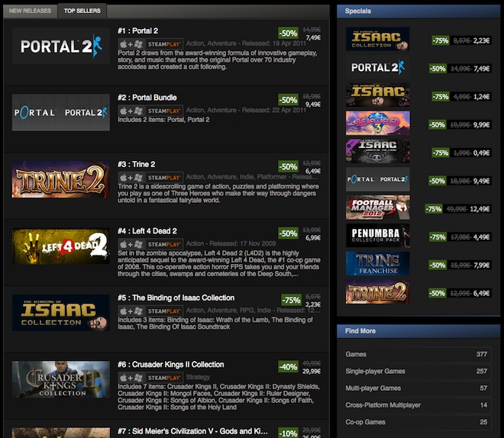Screen dimensions: 504x438
Task: Click the -50% discount badge for Portal 2 in Top Sellers
Action: pyautogui.click(x=288, y=33)
